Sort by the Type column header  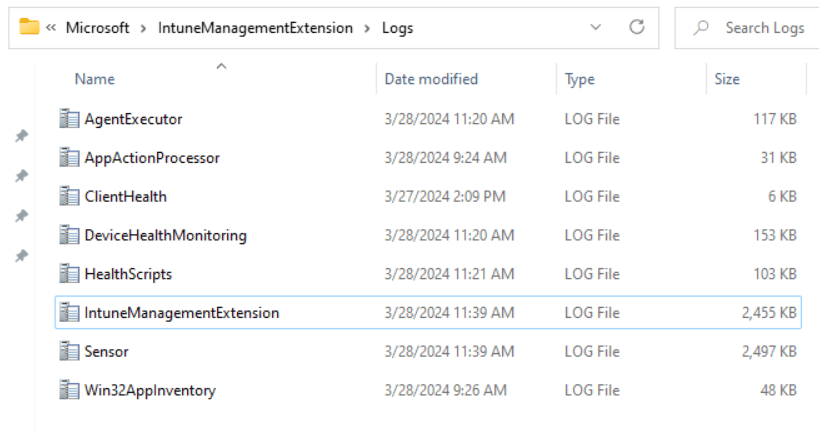[580, 79]
